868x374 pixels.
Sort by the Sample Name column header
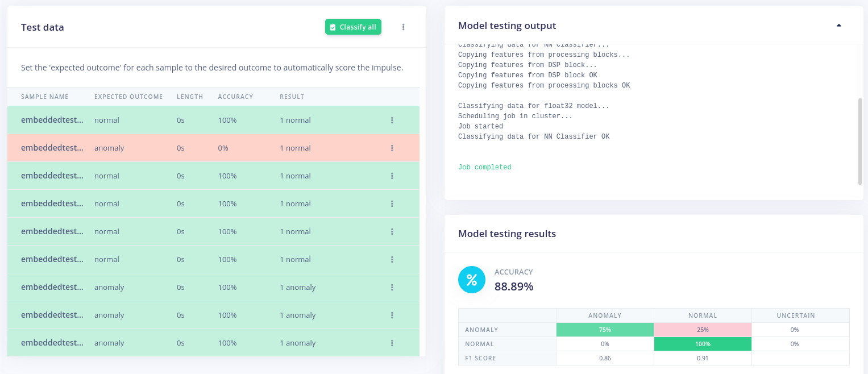45,97
